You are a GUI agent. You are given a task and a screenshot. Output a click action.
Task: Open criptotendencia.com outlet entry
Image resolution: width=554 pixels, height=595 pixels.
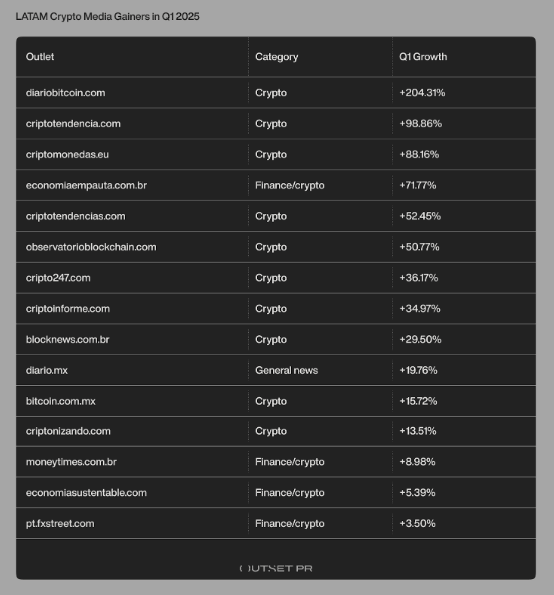pyautogui.click(x=73, y=123)
